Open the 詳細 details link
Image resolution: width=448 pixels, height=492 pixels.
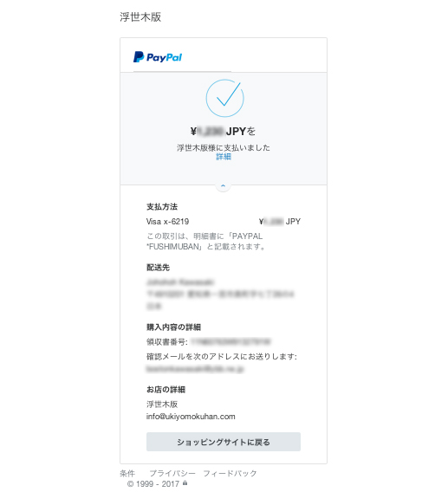(224, 156)
